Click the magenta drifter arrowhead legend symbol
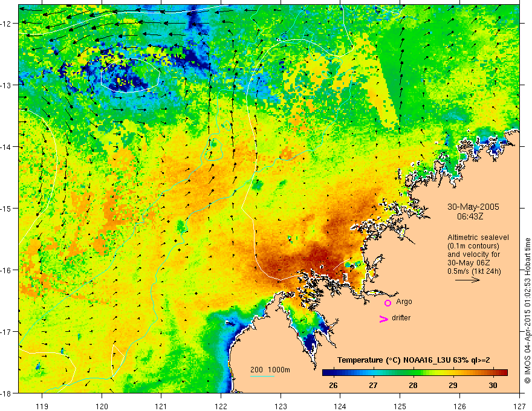 click(384, 319)
